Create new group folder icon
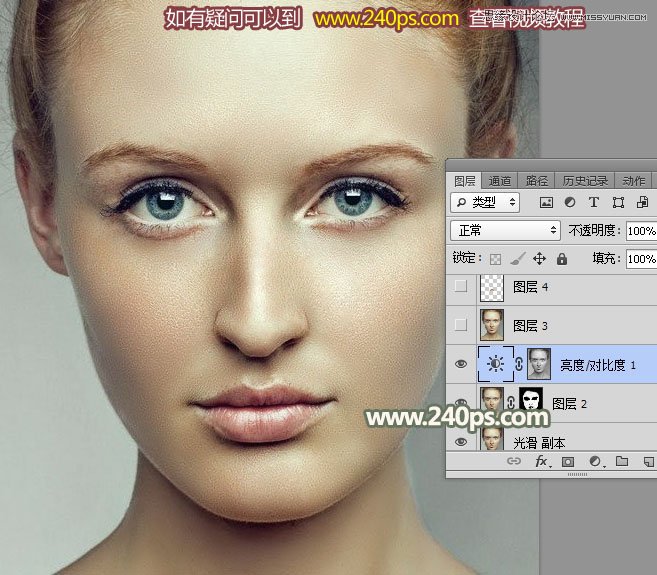The image size is (657, 575). [621, 462]
